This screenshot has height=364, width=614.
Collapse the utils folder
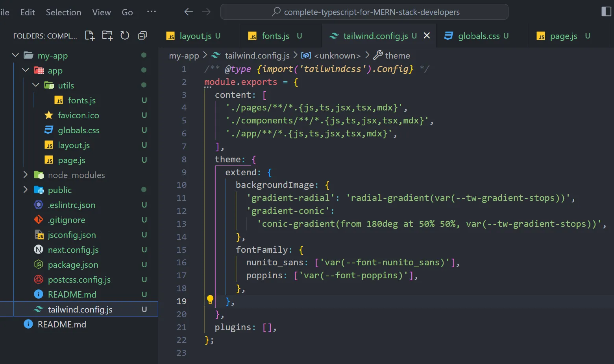click(36, 85)
